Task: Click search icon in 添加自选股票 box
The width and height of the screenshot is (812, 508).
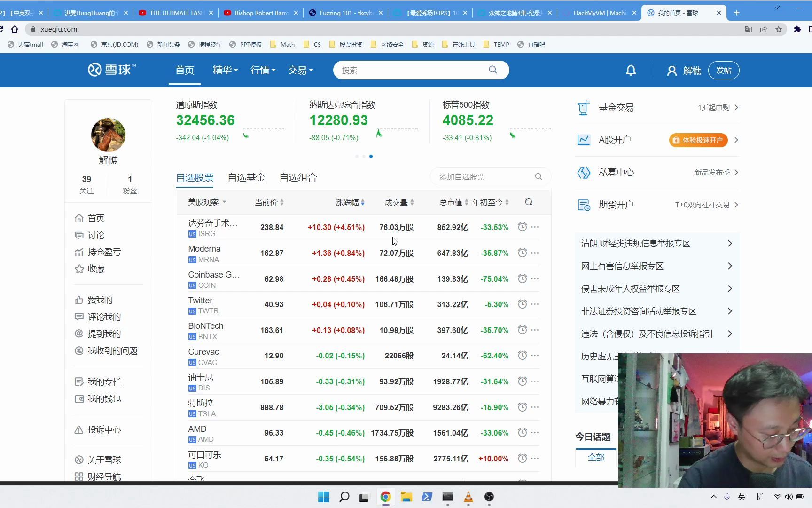Action: (539, 176)
